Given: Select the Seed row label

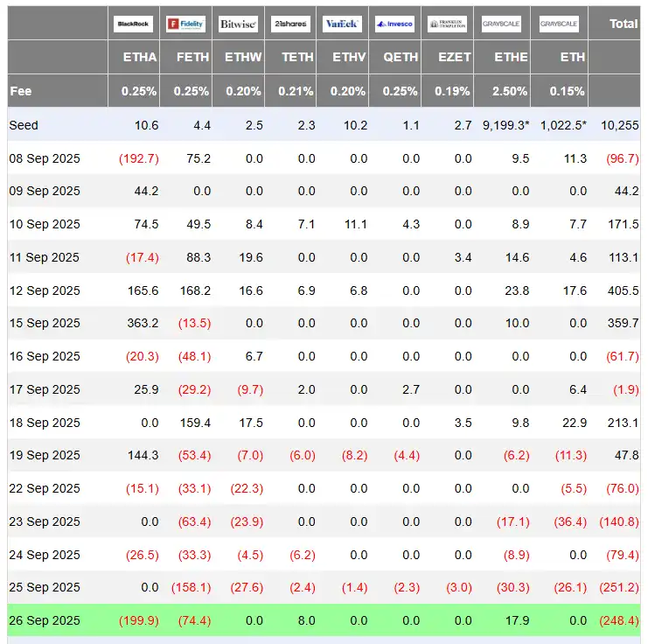Looking at the screenshot, I should 24,125.
